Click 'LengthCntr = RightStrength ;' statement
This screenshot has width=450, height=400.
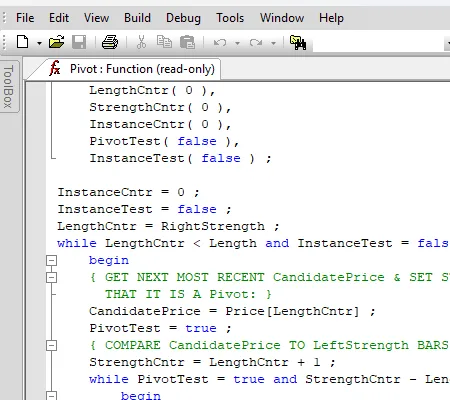pos(168,226)
